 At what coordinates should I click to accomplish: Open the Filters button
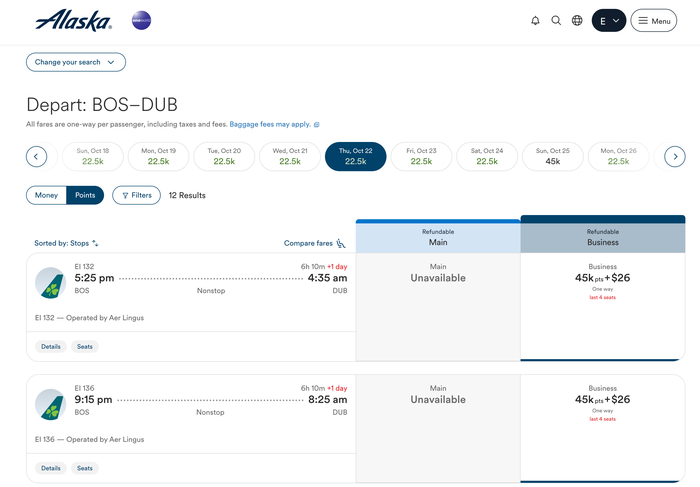137,195
